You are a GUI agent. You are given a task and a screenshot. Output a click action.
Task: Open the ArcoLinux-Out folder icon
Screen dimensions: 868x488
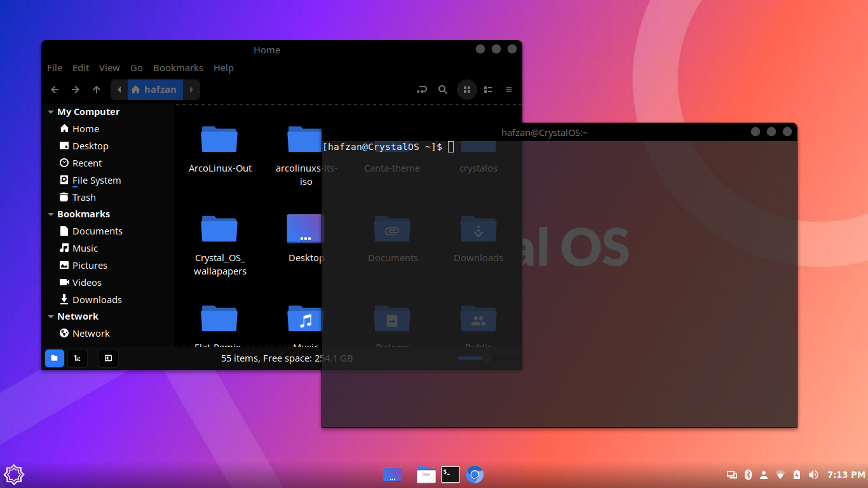point(219,140)
